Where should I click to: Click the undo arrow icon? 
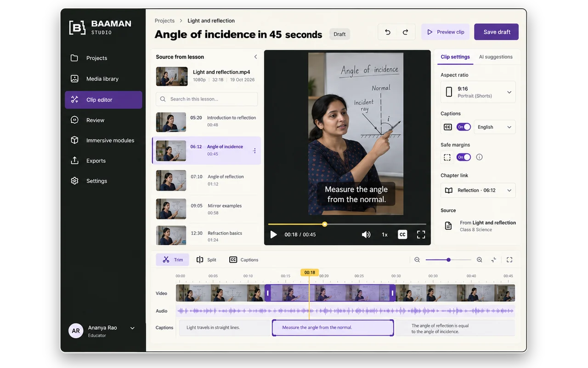point(387,32)
